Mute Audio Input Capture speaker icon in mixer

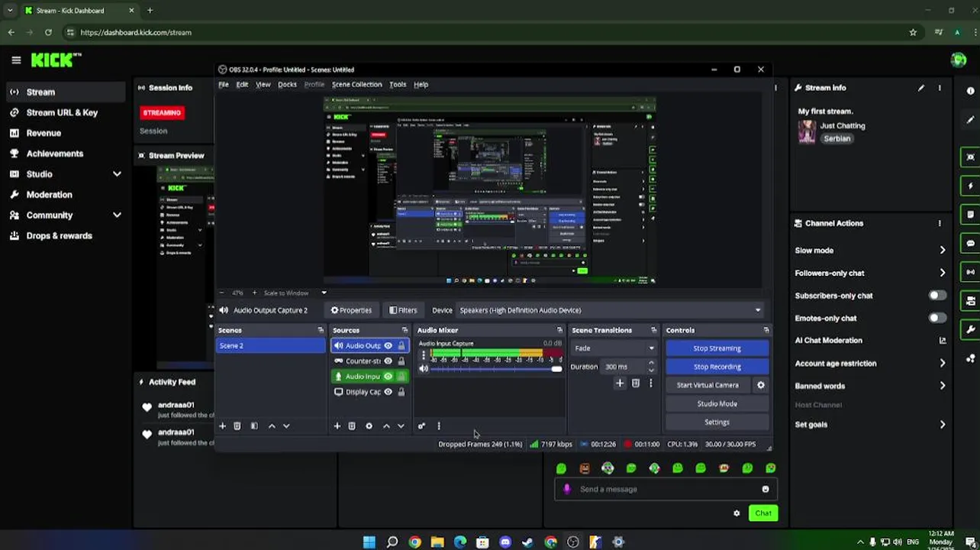click(424, 369)
